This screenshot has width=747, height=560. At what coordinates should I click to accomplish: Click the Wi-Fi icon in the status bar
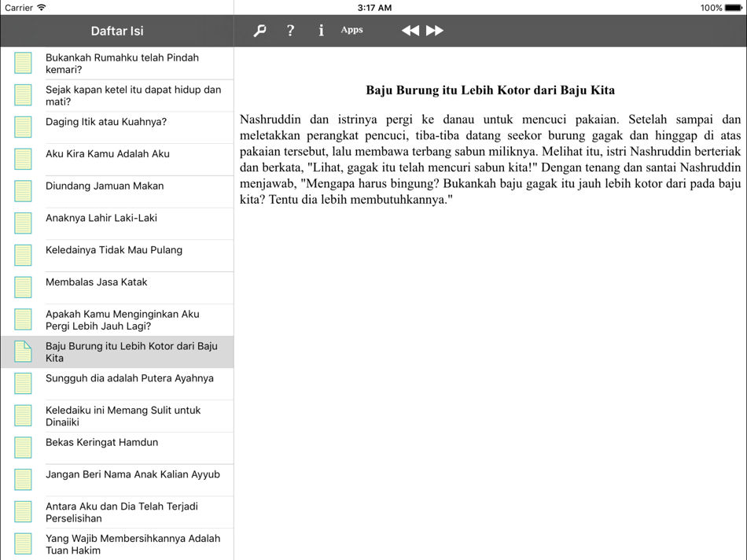click(42, 8)
